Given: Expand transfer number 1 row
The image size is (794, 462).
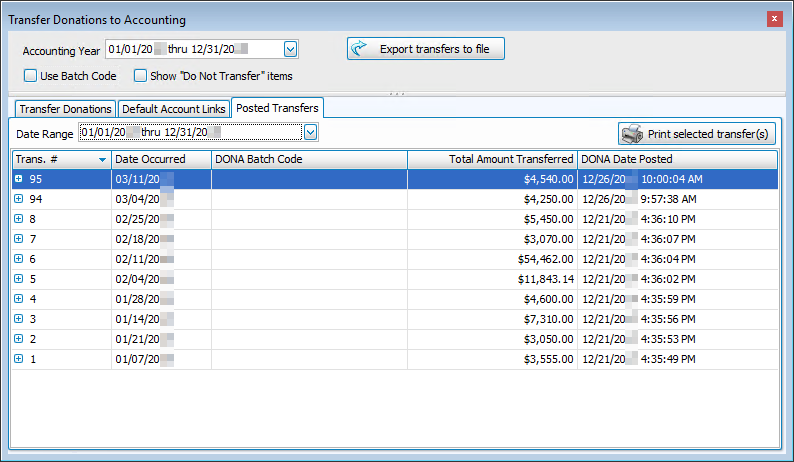Looking at the screenshot, I should click(x=19, y=359).
